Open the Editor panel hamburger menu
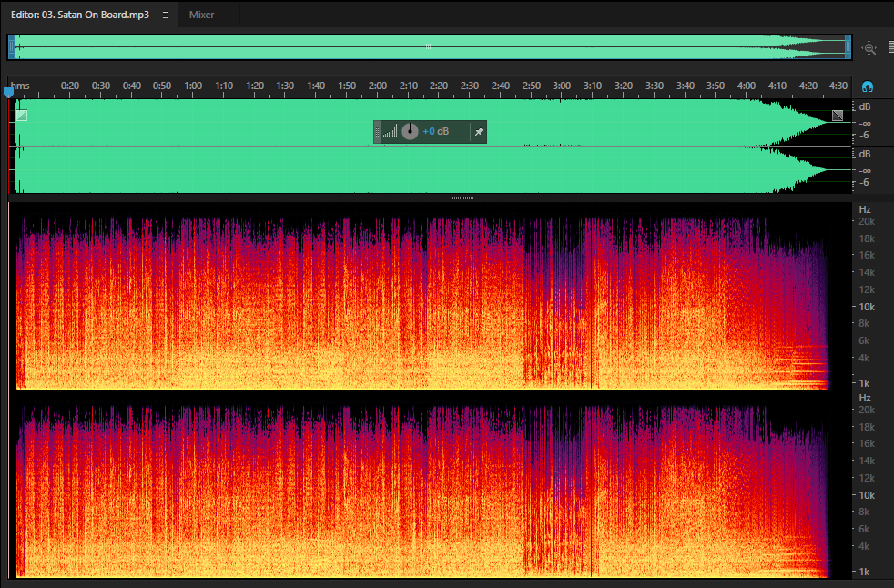Image resolution: width=894 pixels, height=588 pixels. pos(166,15)
